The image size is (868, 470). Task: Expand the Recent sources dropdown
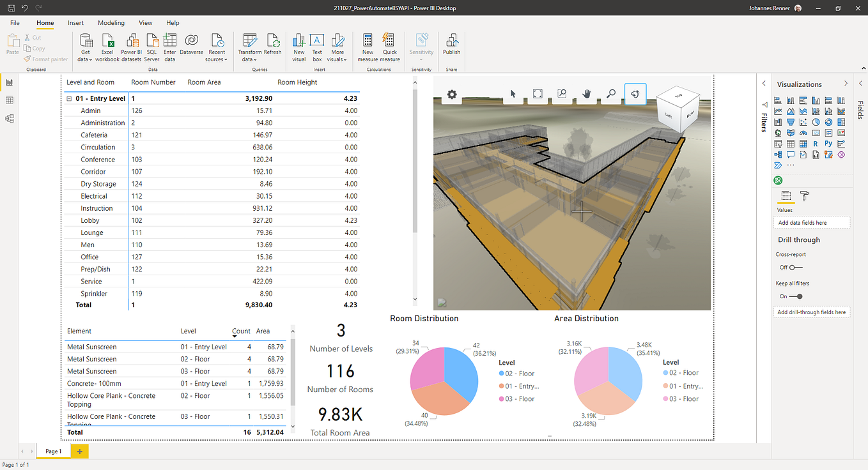click(217, 48)
